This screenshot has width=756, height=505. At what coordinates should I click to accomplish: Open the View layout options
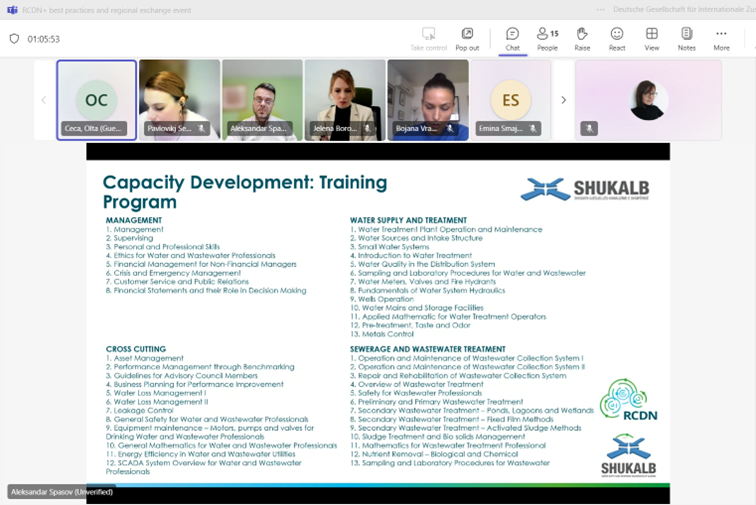point(652,38)
